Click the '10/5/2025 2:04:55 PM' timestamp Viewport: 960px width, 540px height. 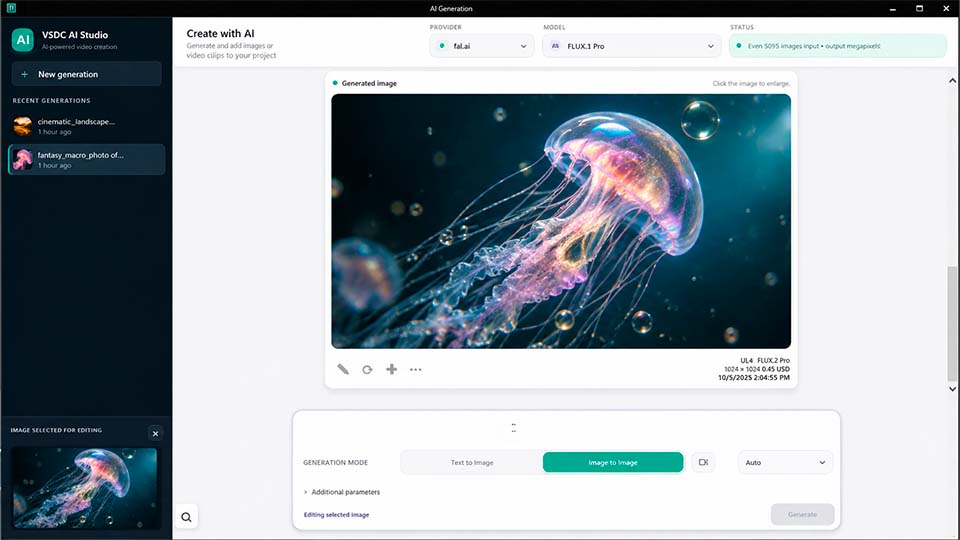point(754,378)
